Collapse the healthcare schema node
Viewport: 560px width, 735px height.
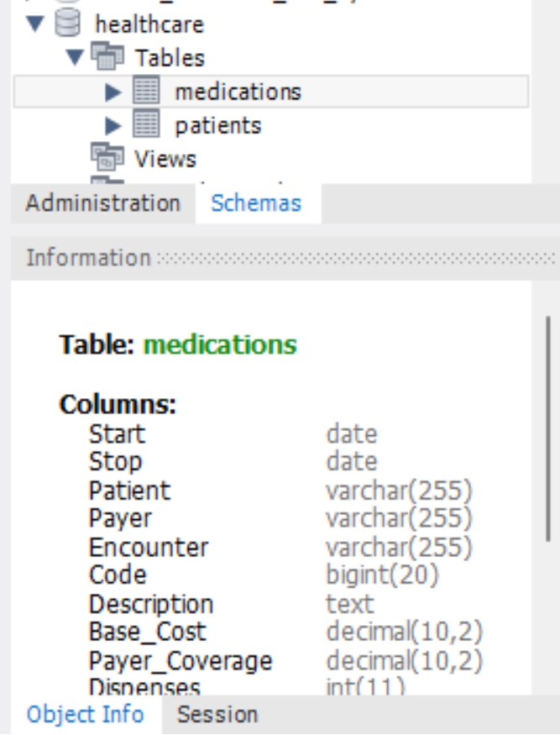pyautogui.click(x=35, y=24)
